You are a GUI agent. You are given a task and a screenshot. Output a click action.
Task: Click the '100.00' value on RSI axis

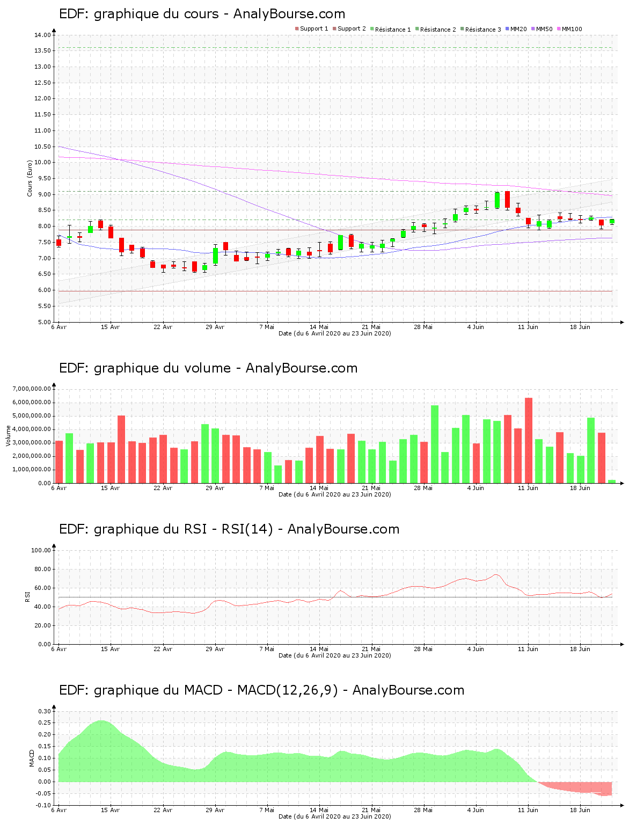click(x=41, y=550)
